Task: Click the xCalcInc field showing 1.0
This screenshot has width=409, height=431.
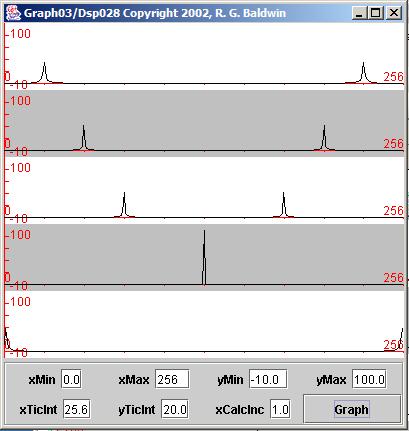Action: [280, 409]
